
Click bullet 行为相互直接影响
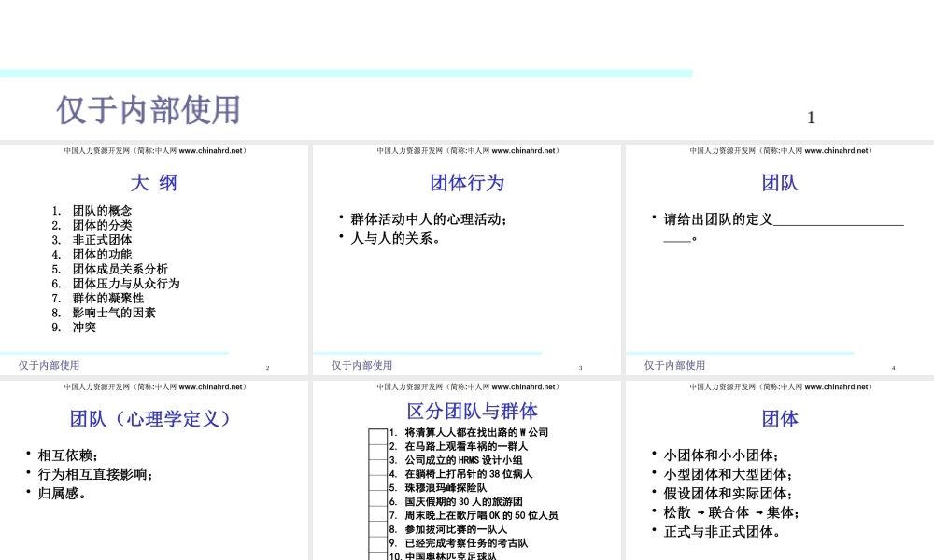[95, 474]
